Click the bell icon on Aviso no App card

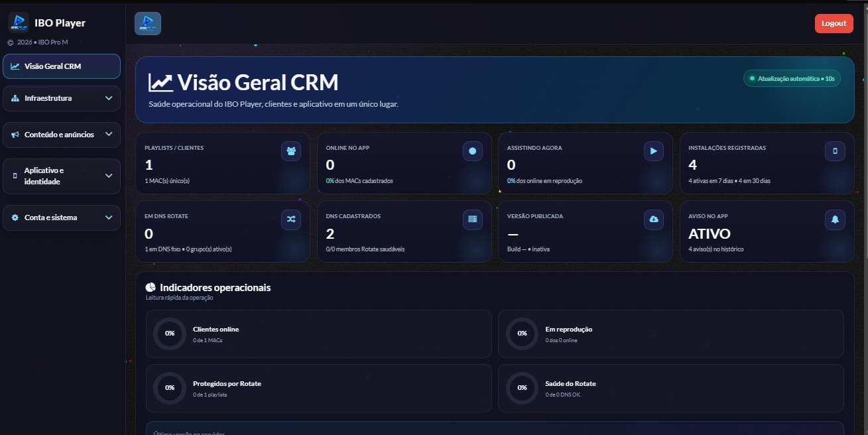coord(835,219)
